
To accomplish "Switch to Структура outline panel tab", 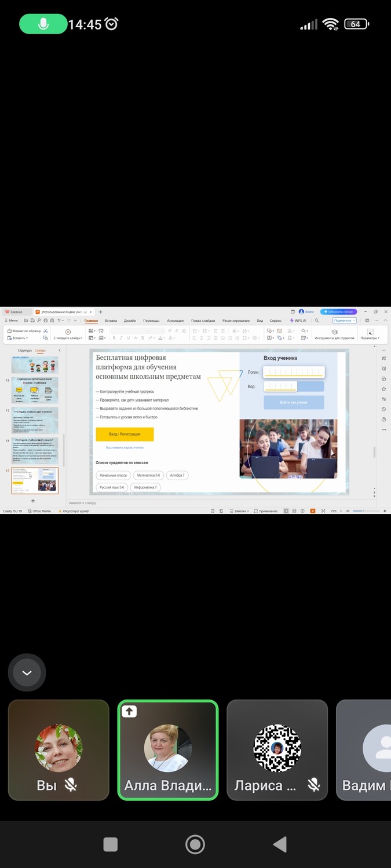I will pyautogui.click(x=25, y=351).
